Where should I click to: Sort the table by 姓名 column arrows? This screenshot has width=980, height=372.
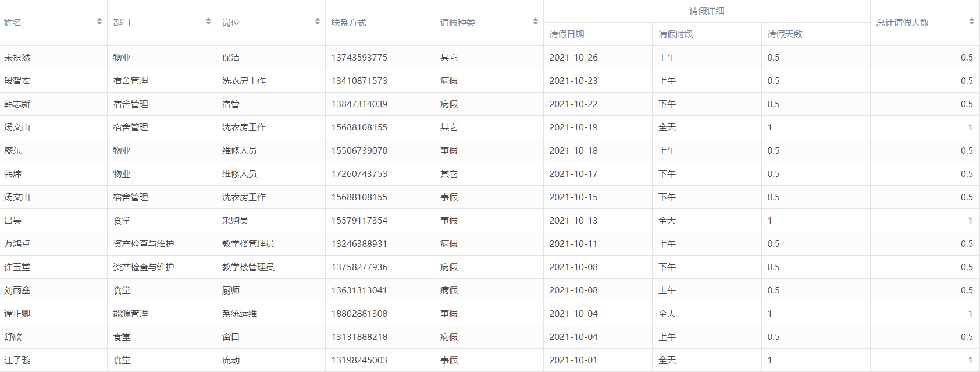(x=99, y=22)
